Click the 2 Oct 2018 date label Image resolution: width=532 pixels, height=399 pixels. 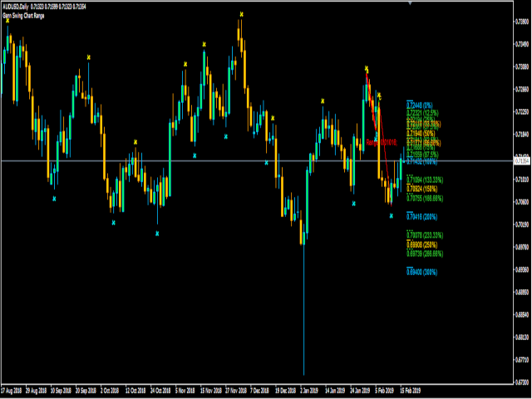coord(110,391)
